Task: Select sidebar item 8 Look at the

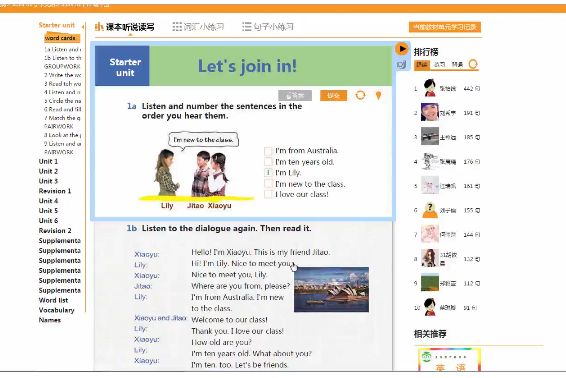Action: coord(62,135)
